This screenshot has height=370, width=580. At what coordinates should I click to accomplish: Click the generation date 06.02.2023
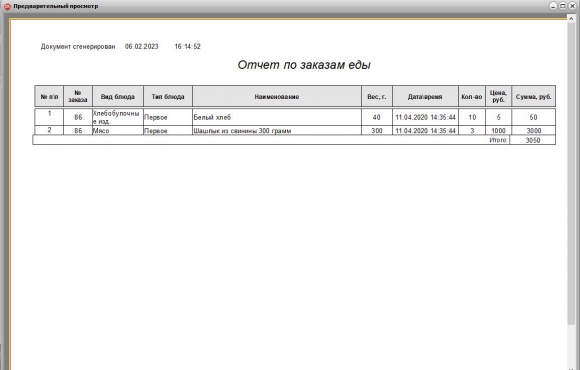[142, 46]
